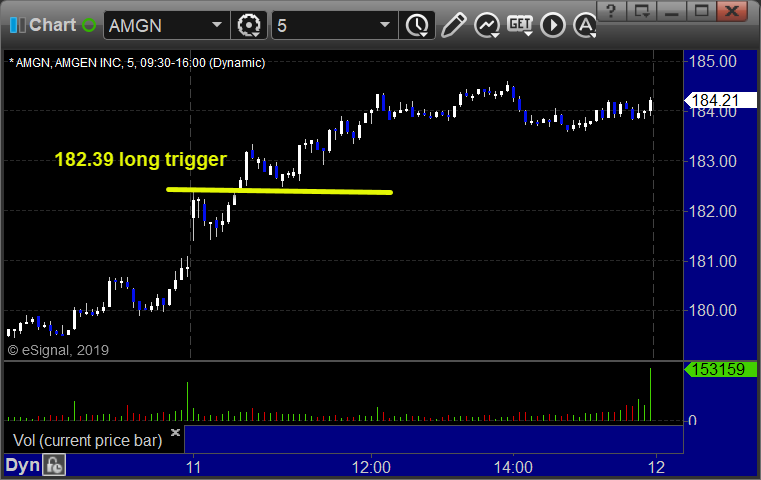This screenshot has width=761, height=480.
Task: Click the 185.00 price axis label
Action: click(x=712, y=62)
